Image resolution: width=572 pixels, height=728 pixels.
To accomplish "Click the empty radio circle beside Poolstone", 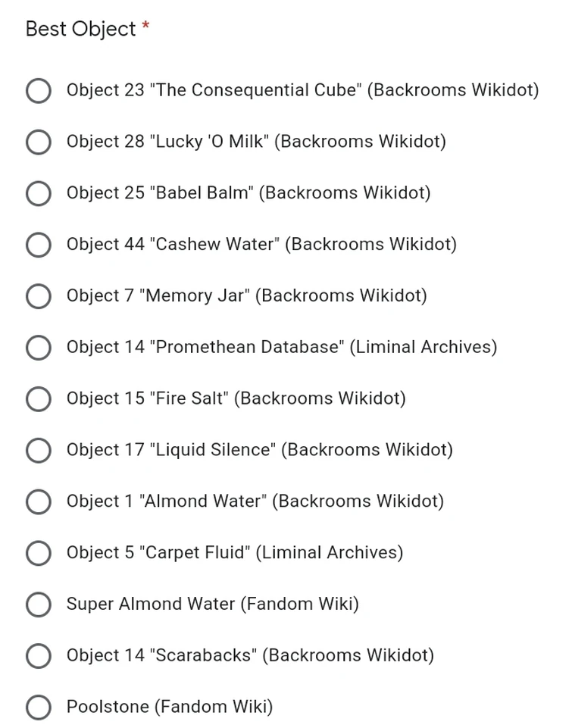I will 38,707.
